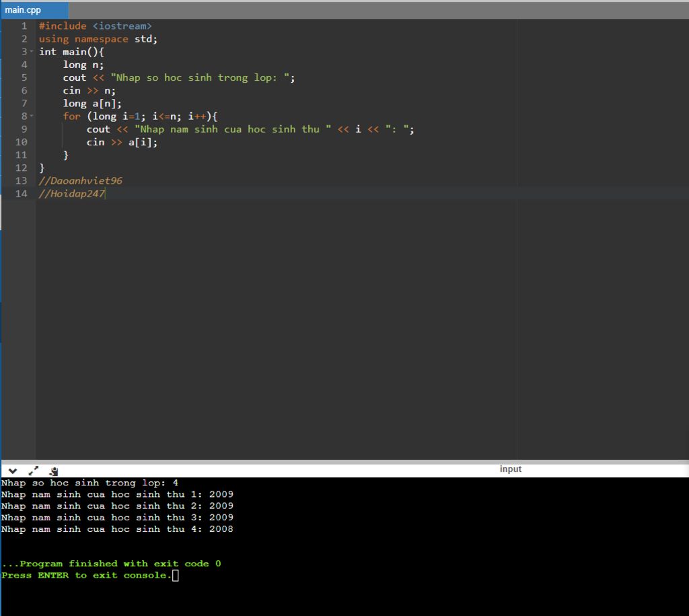
Task: Place cursor on '#include <iostream>' line
Action: click(x=96, y=26)
